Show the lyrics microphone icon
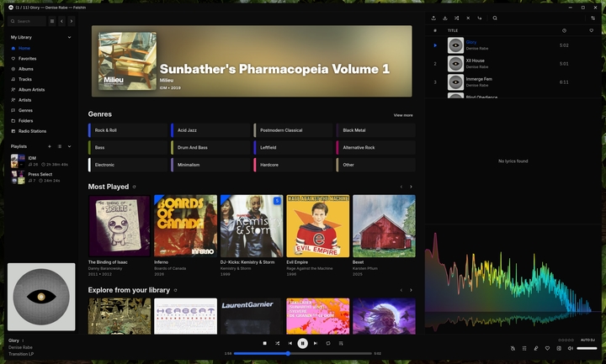 (536, 348)
